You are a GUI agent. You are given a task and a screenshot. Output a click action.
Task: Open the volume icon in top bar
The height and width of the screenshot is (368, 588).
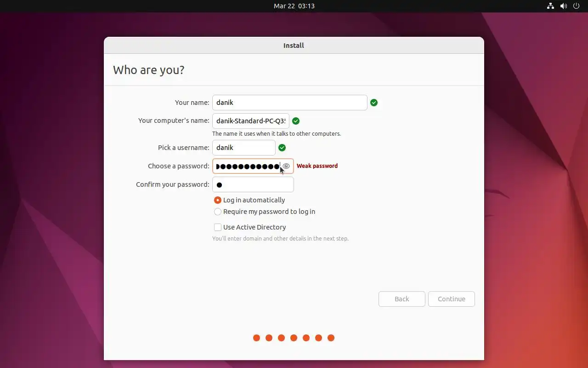click(x=564, y=6)
